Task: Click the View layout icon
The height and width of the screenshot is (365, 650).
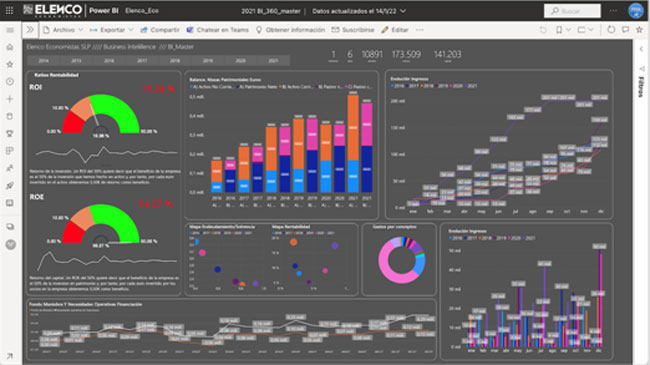Action: coord(582,30)
